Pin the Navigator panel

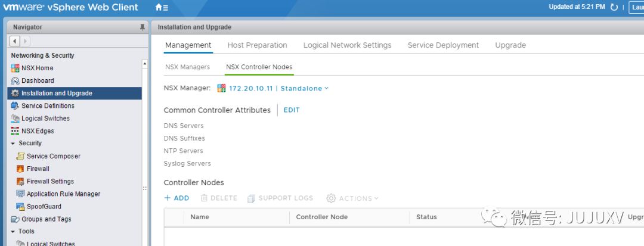[142, 27]
